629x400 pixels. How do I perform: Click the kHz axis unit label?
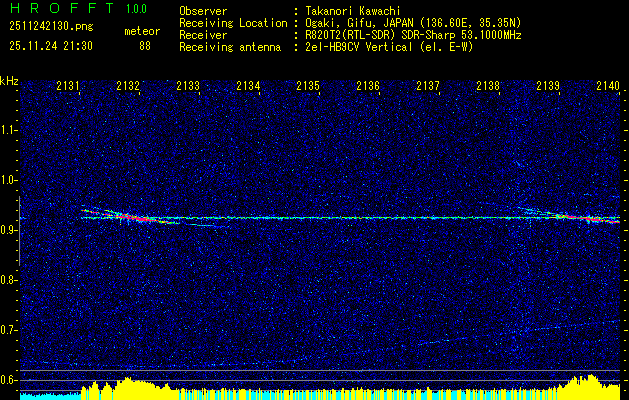pyautogui.click(x=9, y=80)
